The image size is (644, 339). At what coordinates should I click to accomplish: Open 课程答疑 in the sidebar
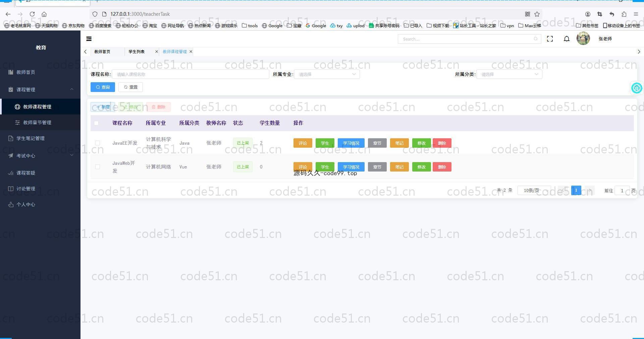point(40,173)
